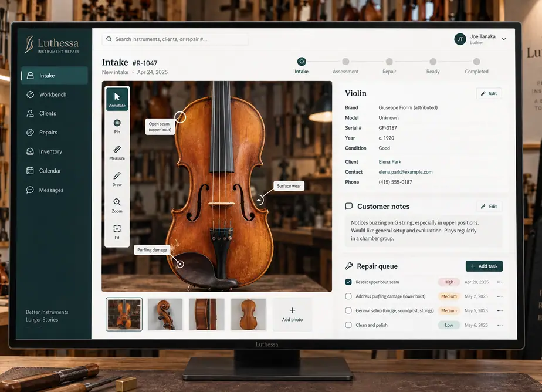Viewport: 542px width, 392px height.
Task: Go to the Intake sidebar section
Action: (x=55, y=76)
